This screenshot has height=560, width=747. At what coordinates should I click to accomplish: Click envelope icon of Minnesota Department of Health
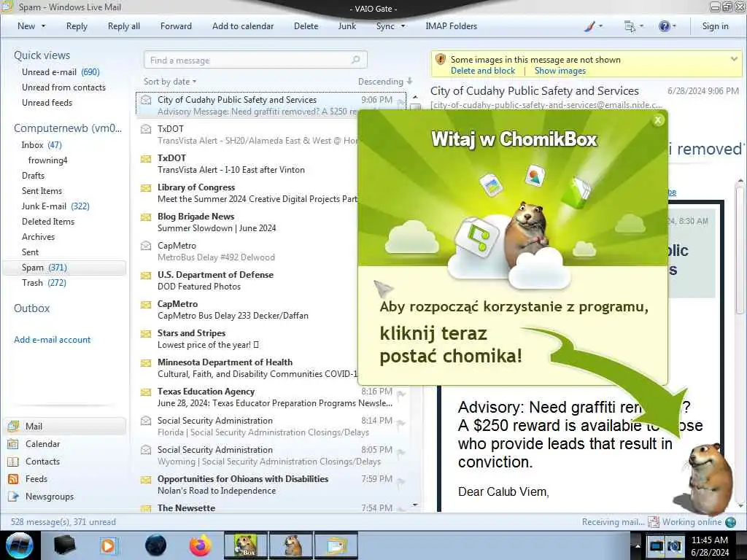(x=146, y=363)
